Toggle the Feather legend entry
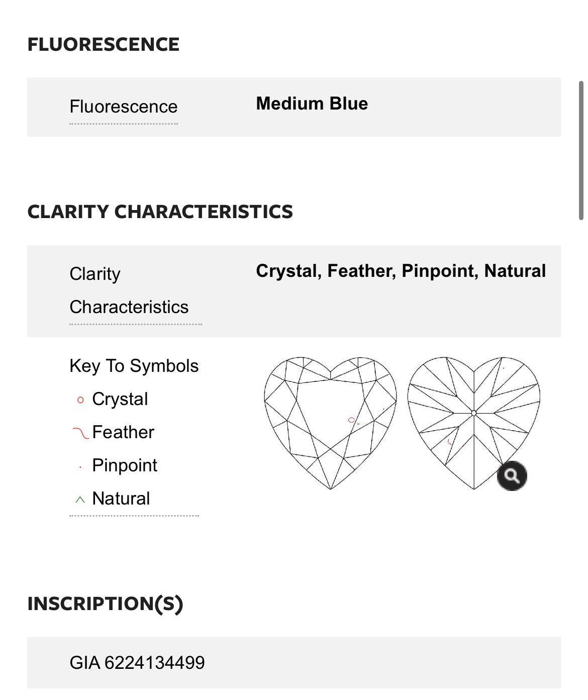Image resolution: width=588 pixels, height=700 pixels. pos(123,432)
